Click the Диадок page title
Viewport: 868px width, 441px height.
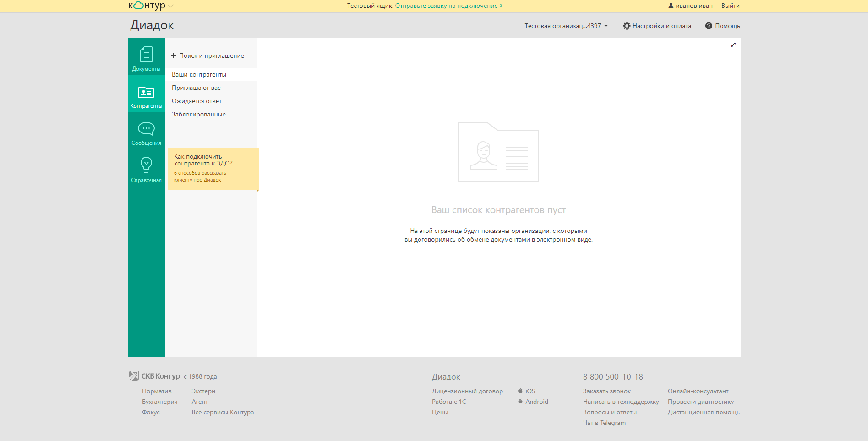coord(152,25)
